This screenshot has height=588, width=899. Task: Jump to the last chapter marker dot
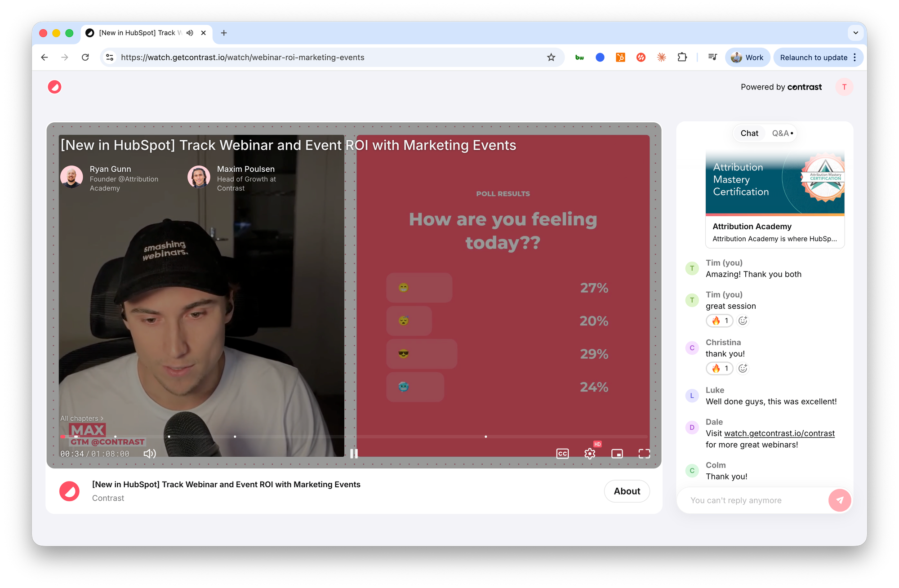486,437
